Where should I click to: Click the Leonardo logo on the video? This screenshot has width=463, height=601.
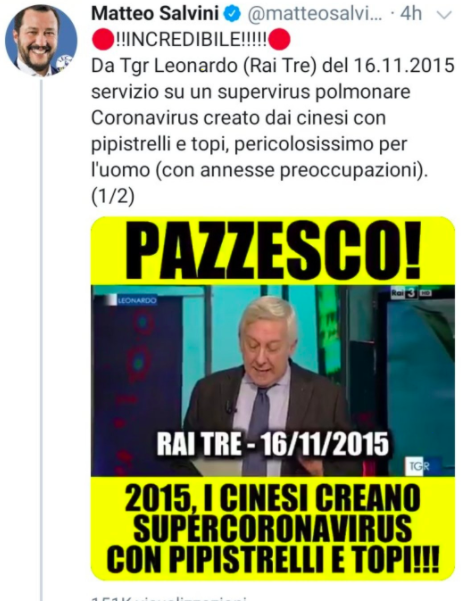point(132,300)
